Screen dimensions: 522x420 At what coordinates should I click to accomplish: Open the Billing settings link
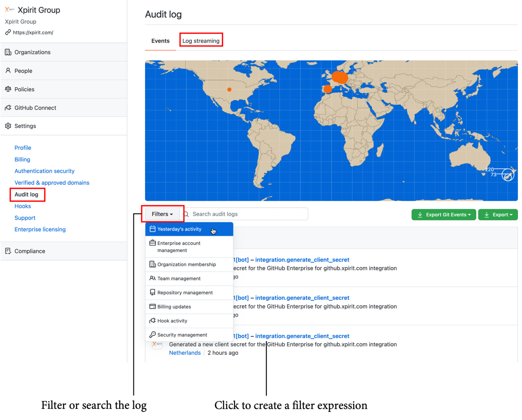[x=22, y=159]
